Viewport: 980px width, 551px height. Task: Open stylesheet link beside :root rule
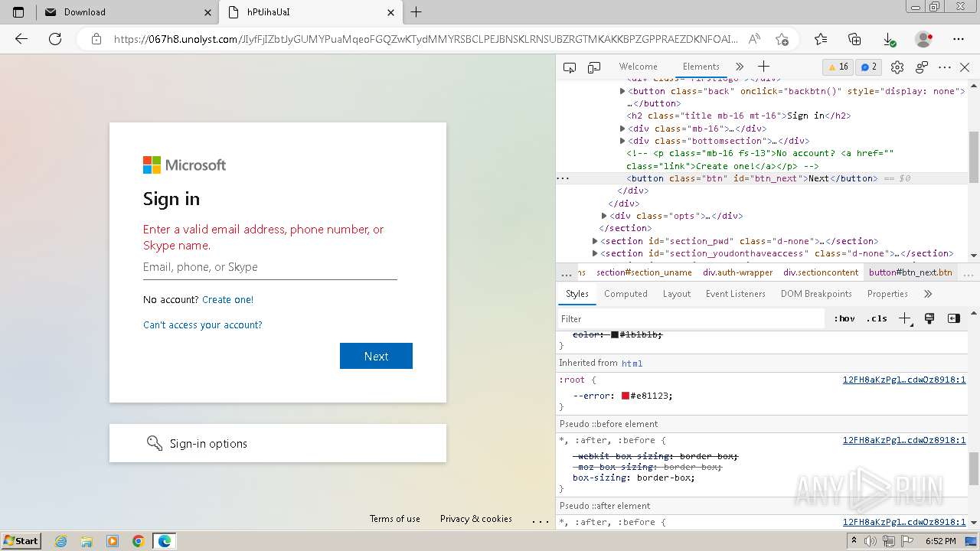904,380
